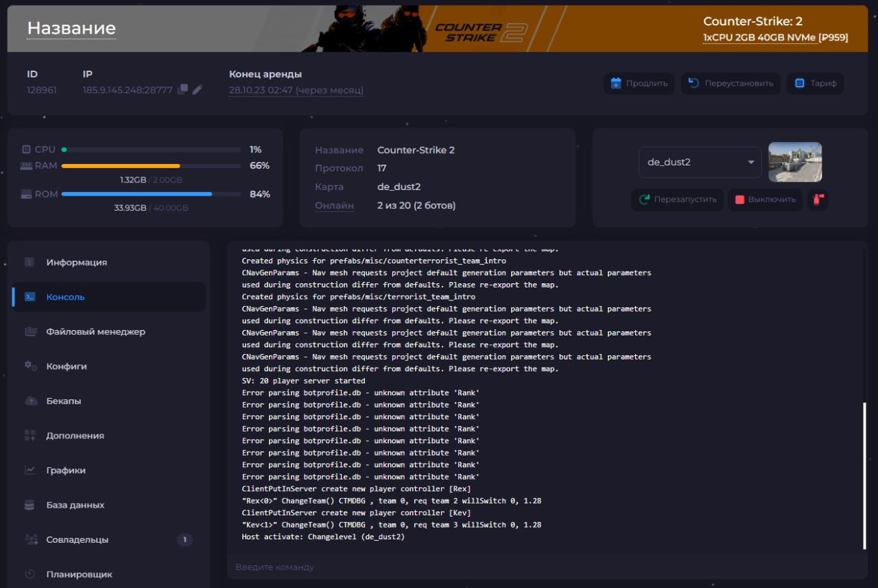Click the Выключить server button
Viewport: 878px width, 588px height.
point(766,200)
